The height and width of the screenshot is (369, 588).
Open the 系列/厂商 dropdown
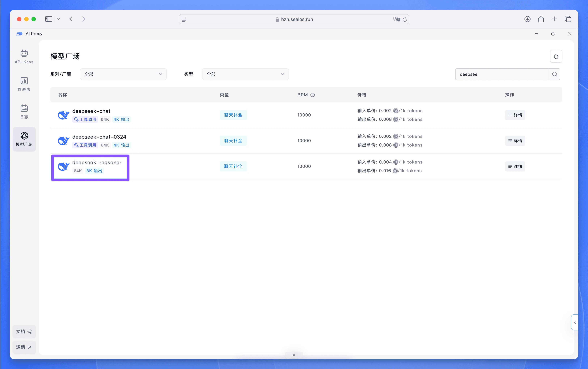[123, 74]
